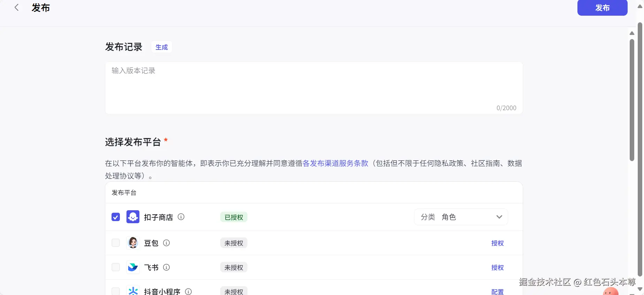
Task: Open the 分类 角色 category dropdown
Action: click(461, 217)
